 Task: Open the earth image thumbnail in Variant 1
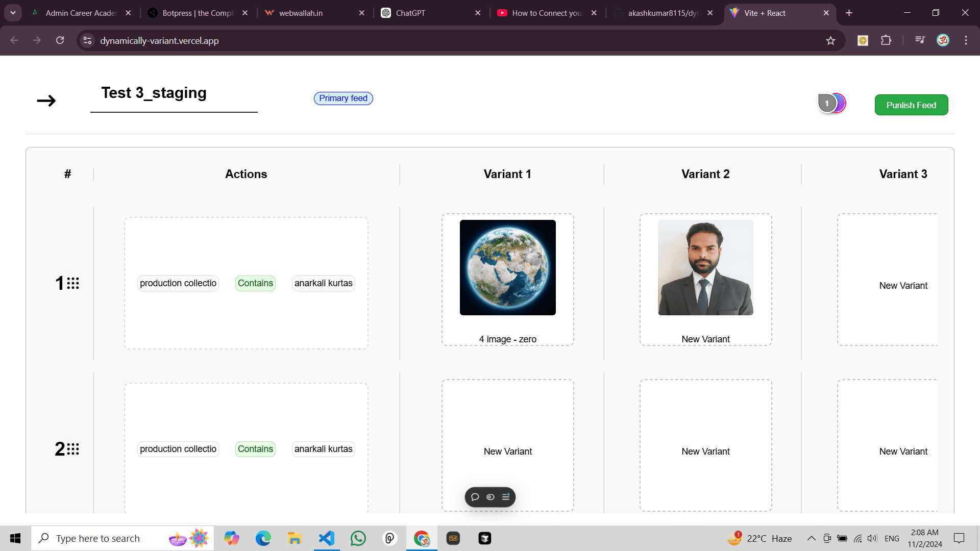point(507,267)
